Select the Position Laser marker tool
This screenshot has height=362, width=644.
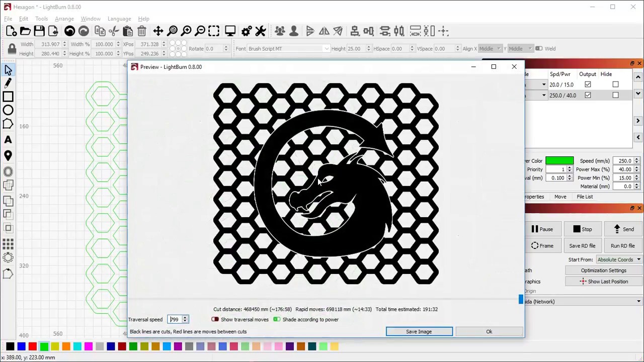[8, 156]
